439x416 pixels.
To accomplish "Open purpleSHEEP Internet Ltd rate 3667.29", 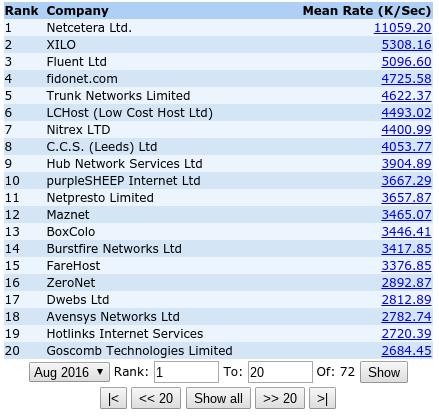I will pos(406,181).
